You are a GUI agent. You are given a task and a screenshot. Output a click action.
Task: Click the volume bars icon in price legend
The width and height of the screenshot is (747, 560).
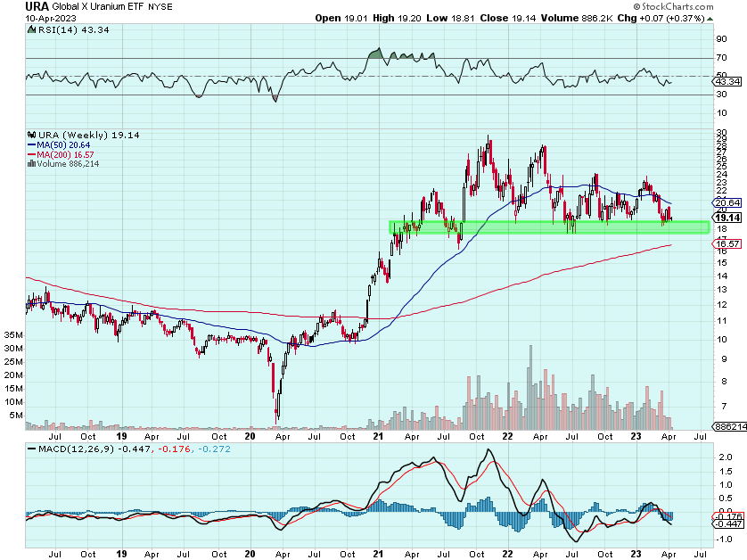(x=32, y=163)
